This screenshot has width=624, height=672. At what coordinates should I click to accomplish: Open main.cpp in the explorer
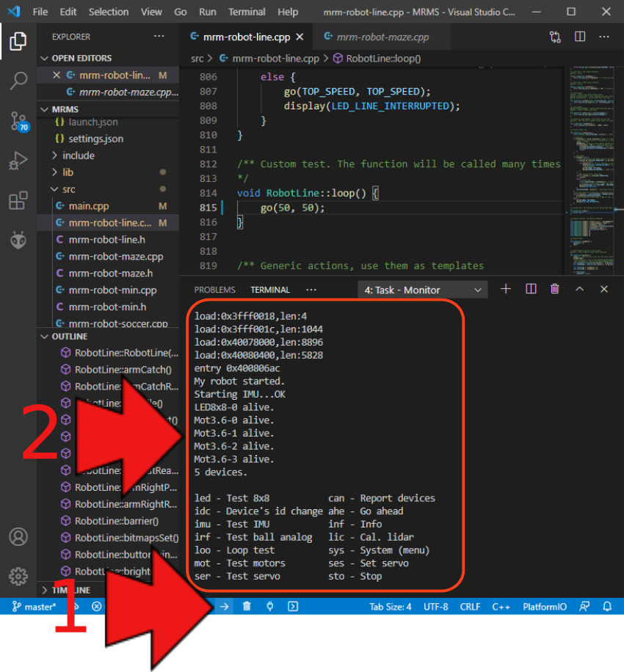point(88,206)
